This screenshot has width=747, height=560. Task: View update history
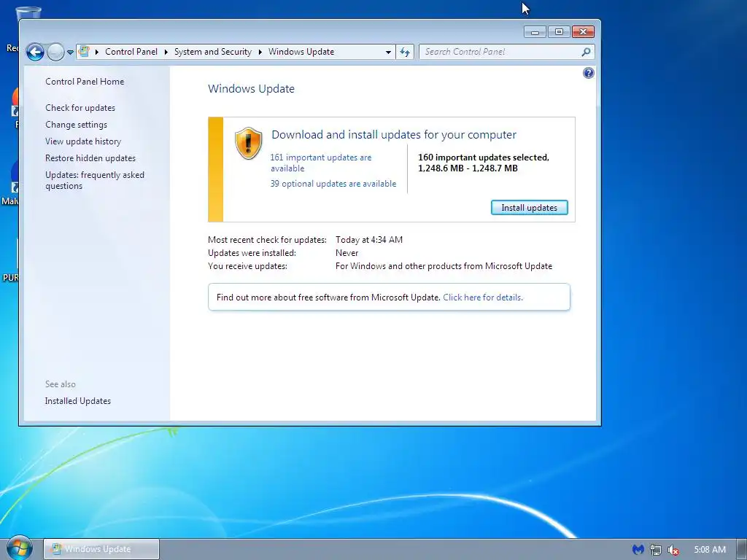coord(83,141)
